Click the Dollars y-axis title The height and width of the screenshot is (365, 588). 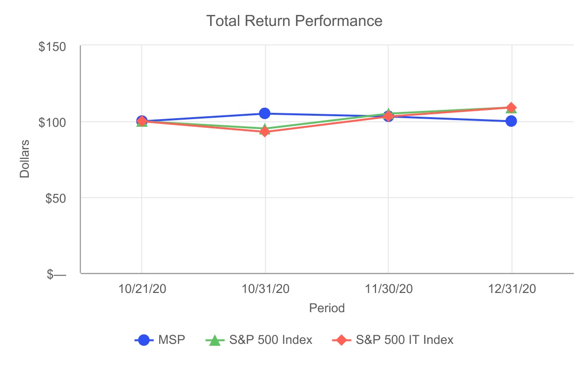pyautogui.click(x=24, y=159)
